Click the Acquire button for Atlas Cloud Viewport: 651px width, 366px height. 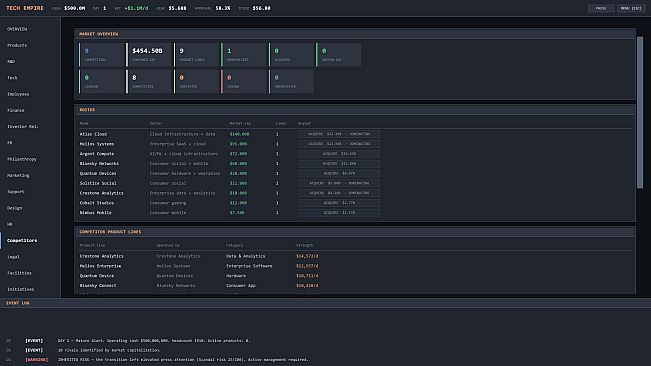[339, 134]
